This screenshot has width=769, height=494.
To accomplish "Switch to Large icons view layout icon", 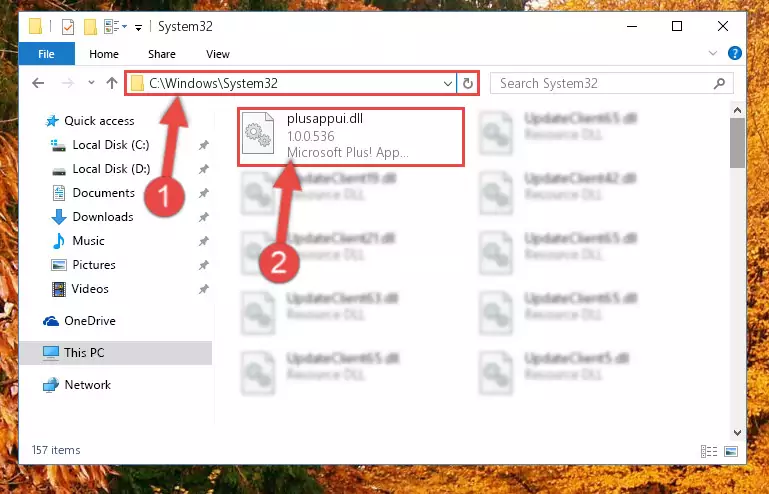I will 731,451.
